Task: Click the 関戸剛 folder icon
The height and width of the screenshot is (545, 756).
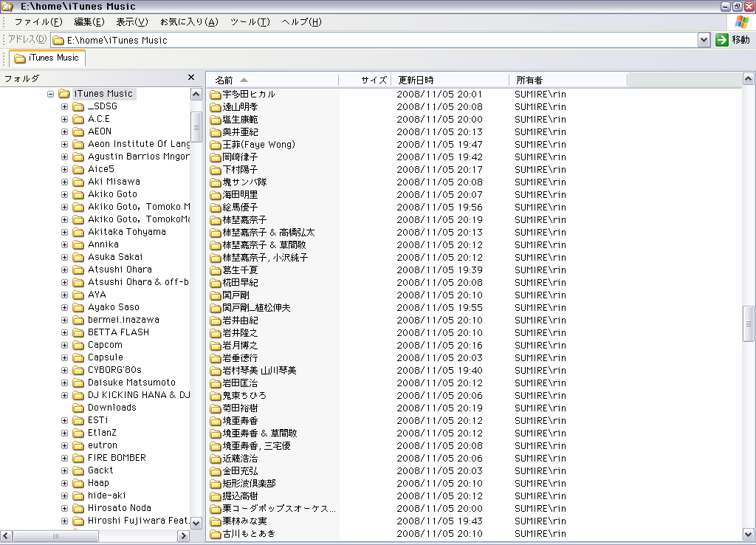Action: pos(216,295)
